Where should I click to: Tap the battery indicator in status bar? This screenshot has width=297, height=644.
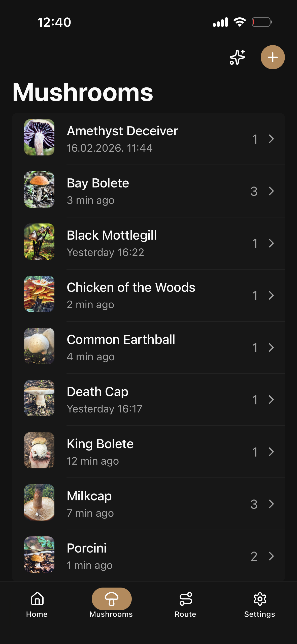coord(262,22)
